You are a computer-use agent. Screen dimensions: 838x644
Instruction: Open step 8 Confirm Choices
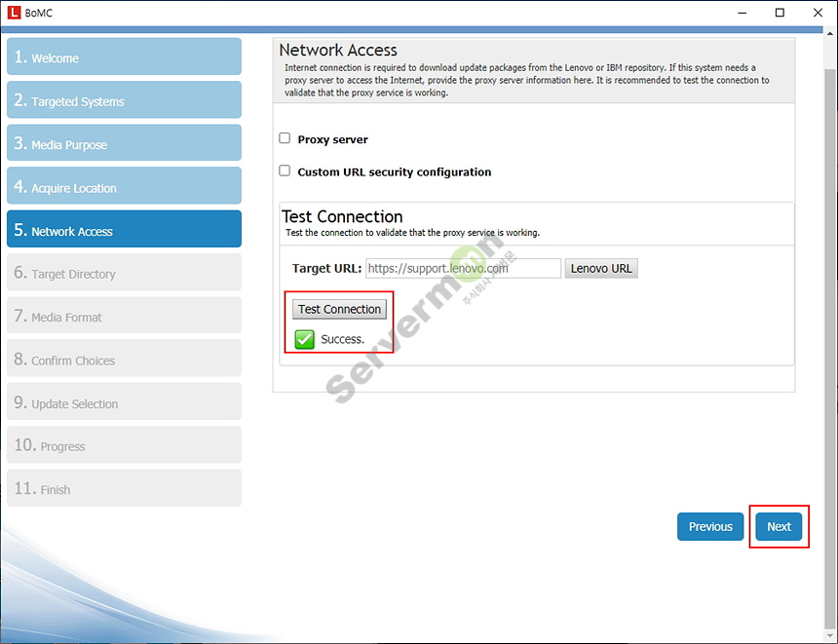pos(124,359)
